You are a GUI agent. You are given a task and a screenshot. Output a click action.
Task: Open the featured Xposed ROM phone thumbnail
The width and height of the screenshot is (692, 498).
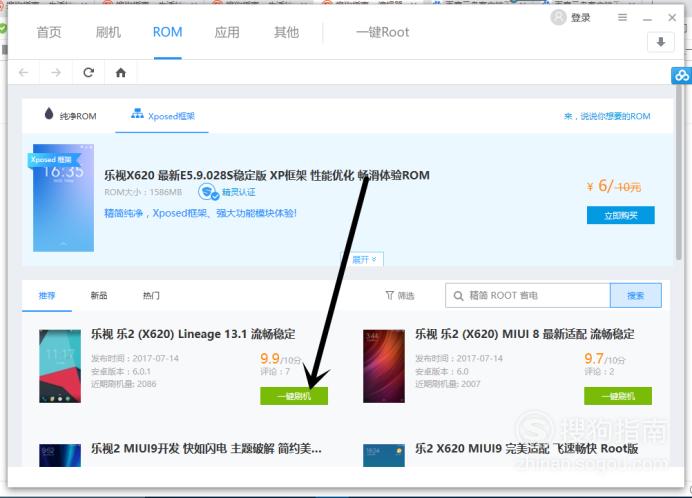[64, 198]
